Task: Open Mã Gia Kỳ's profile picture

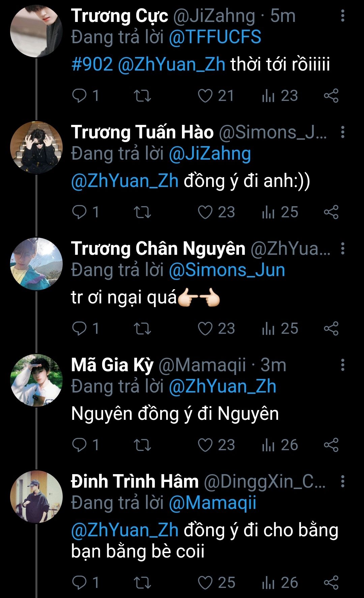Action: (x=36, y=380)
